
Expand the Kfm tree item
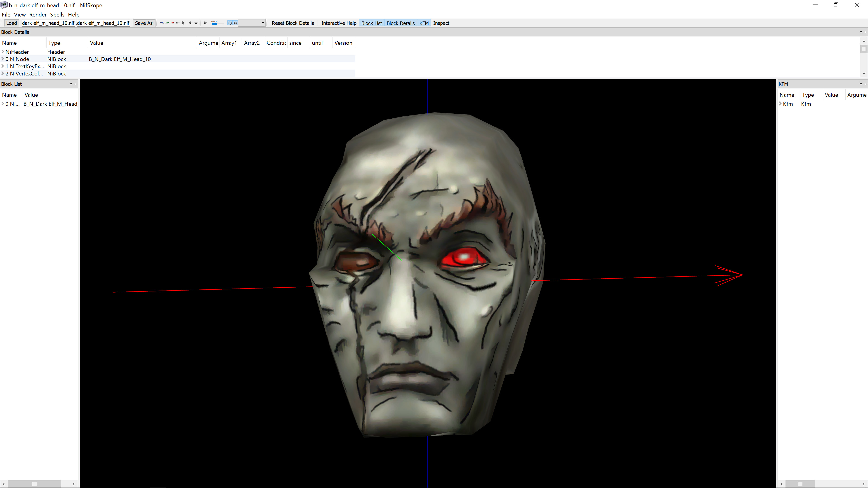tap(780, 104)
